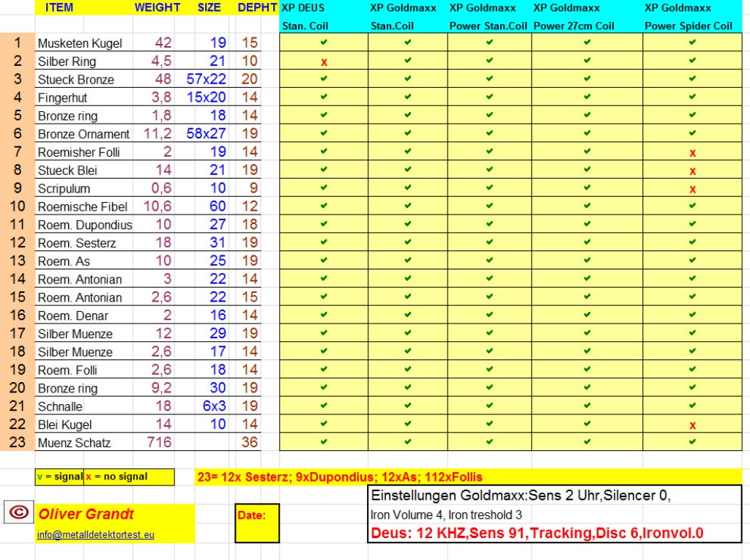The height and width of the screenshot is (560, 750).
Task: Select the Oliver Grandt name cell
Action: 86,514
